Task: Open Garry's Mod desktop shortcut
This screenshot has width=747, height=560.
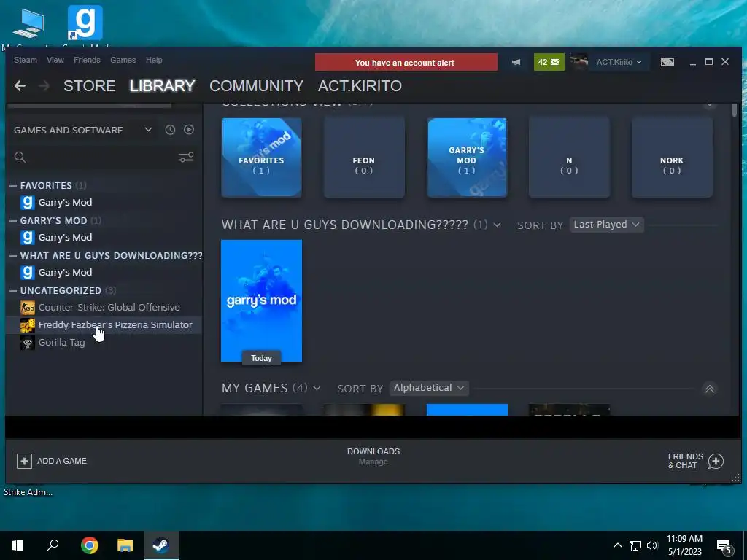Action: pos(85,23)
